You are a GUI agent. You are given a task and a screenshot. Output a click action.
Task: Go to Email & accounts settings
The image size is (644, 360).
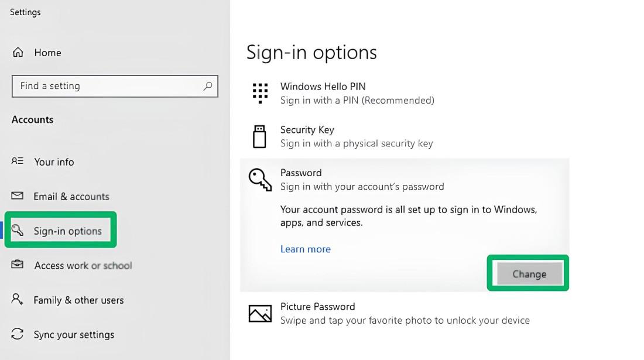(x=71, y=197)
